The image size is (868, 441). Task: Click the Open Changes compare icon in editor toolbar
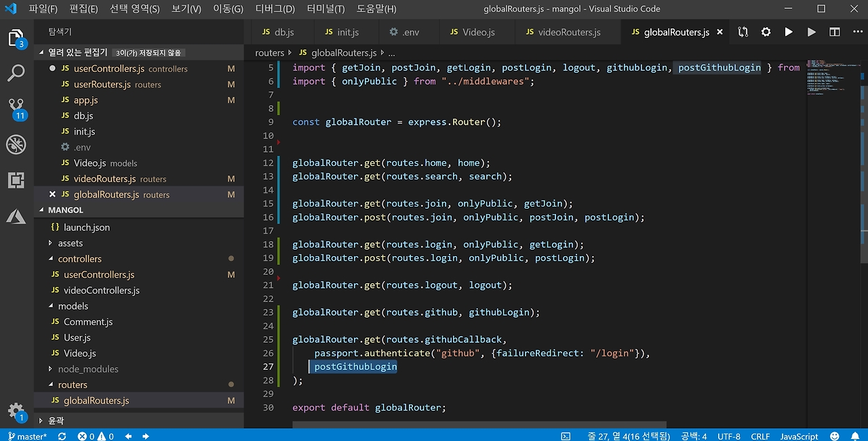tap(743, 32)
